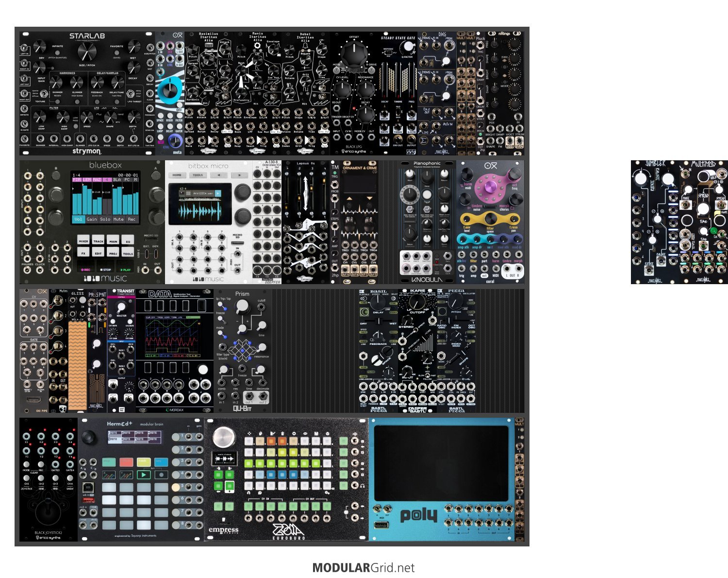Click the silver encoder on ZOIA Euroburo
The image size is (728, 578).
pyautogui.click(x=224, y=438)
